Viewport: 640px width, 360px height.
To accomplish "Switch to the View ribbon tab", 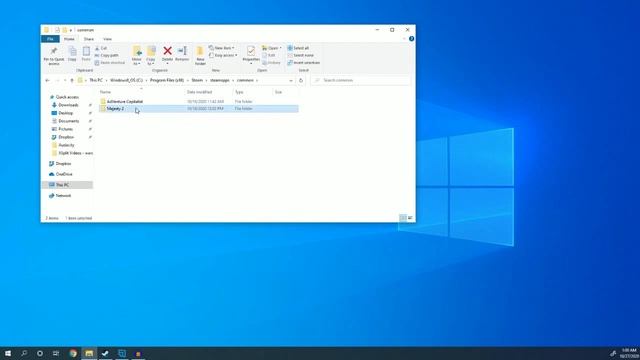I will (x=107, y=39).
